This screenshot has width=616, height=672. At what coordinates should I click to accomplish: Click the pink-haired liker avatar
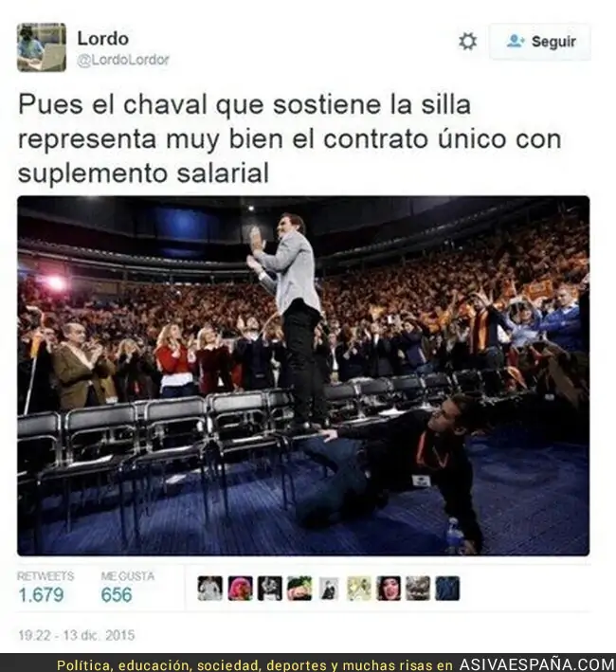pos(240,588)
